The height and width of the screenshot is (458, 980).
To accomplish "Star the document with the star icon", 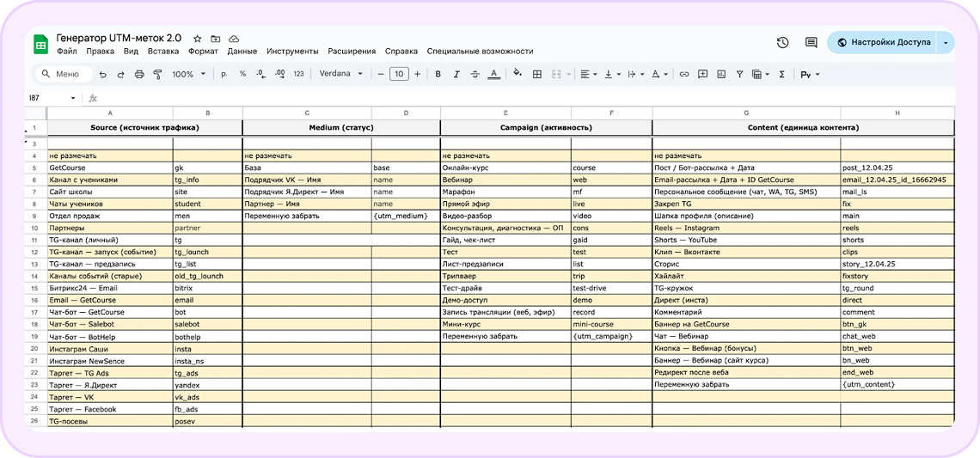I will point(198,39).
